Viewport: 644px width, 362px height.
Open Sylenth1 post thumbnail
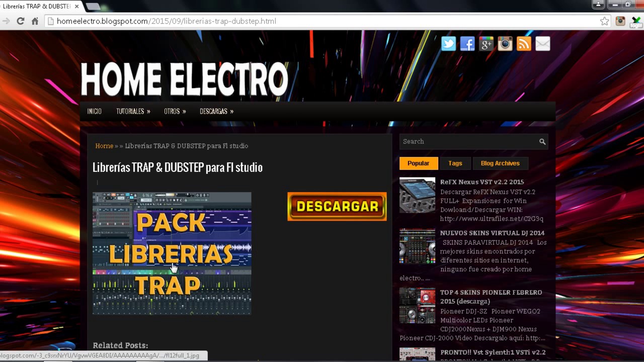418,354
